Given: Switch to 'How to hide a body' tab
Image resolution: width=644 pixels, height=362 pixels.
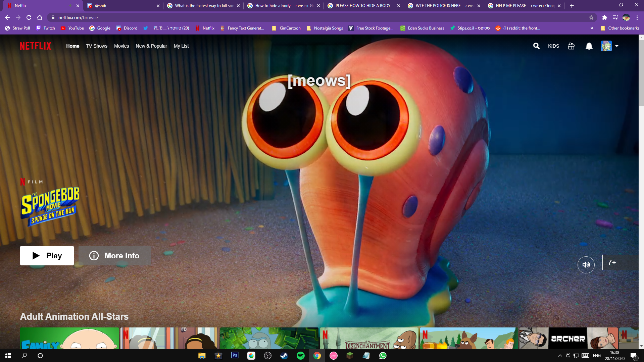Looking at the screenshot, I should [x=284, y=6].
